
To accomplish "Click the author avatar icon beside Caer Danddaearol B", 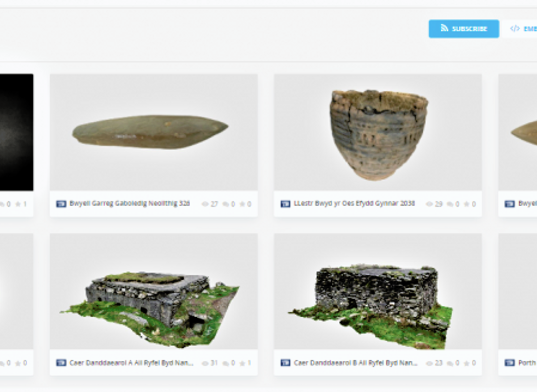I will pyautogui.click(x=286, y=363).
